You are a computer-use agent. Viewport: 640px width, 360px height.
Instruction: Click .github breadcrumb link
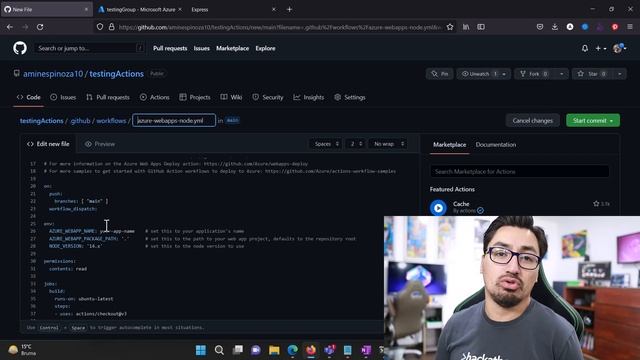(80, 121)
